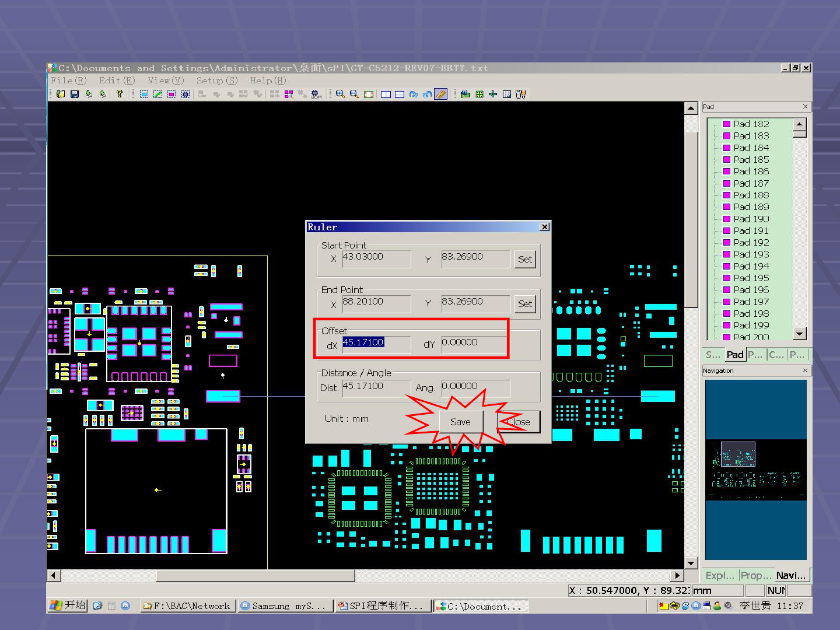Close the Pad panel
Screen dimensions: 840x630
click(x=805, y=107)
